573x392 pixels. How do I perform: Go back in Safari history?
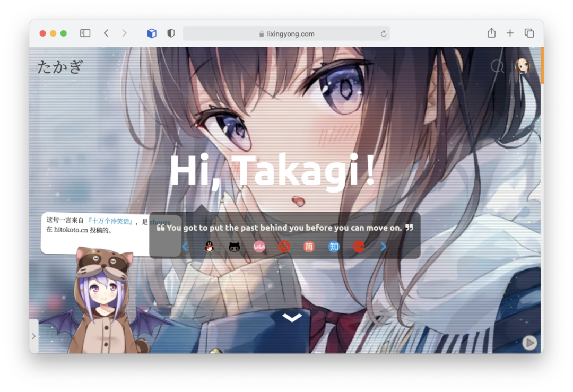[x=106, y=33]
